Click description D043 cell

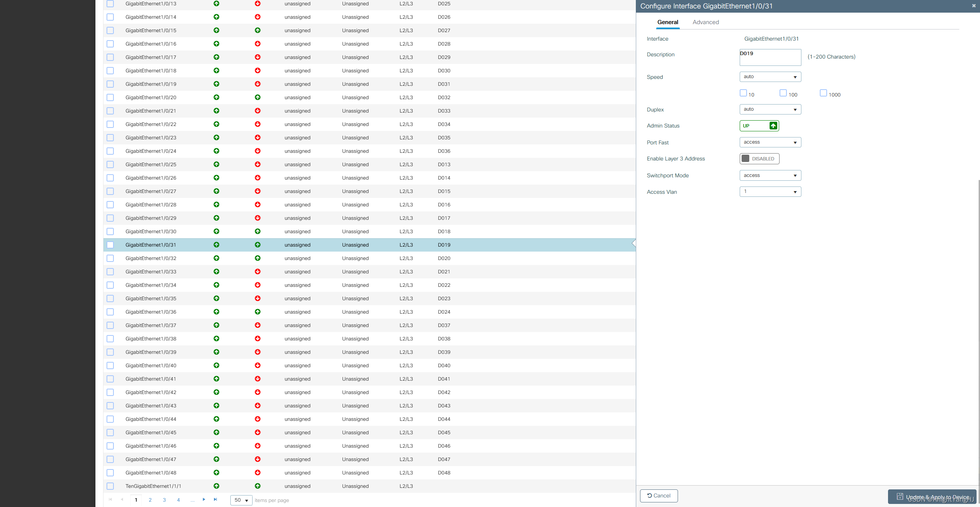444,406
